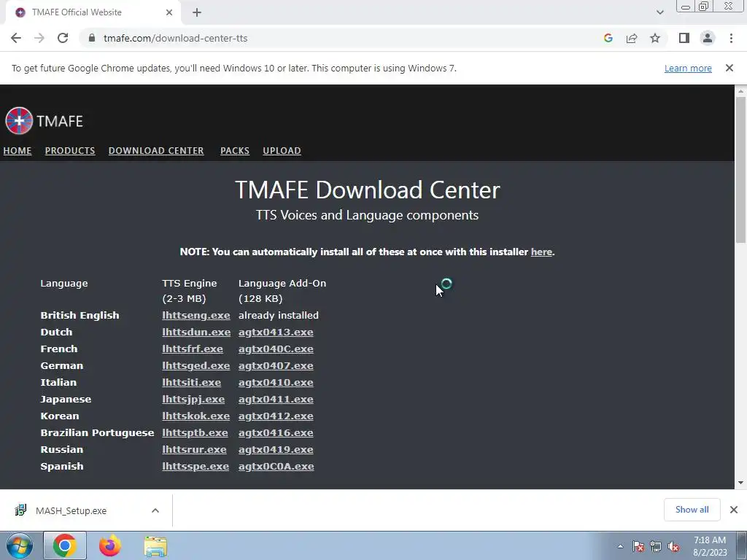Open the Chrome profile avatar
The image size is (747, 560).
[708, 38]
